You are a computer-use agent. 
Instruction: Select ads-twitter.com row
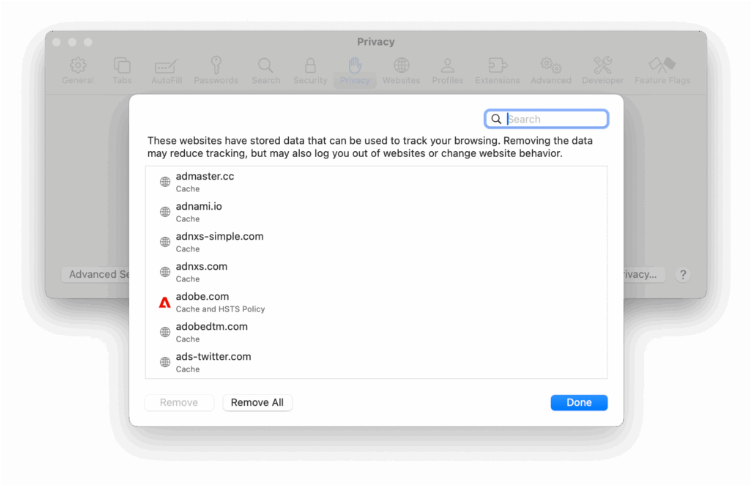tap(376, 362)
